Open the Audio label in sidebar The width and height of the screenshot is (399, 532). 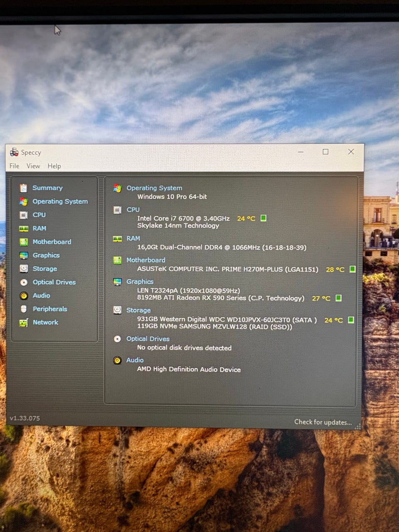click(41, 296)
